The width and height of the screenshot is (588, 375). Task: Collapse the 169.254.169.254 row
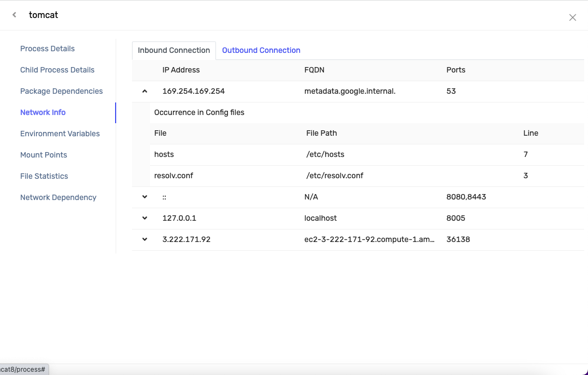[145, 91]
